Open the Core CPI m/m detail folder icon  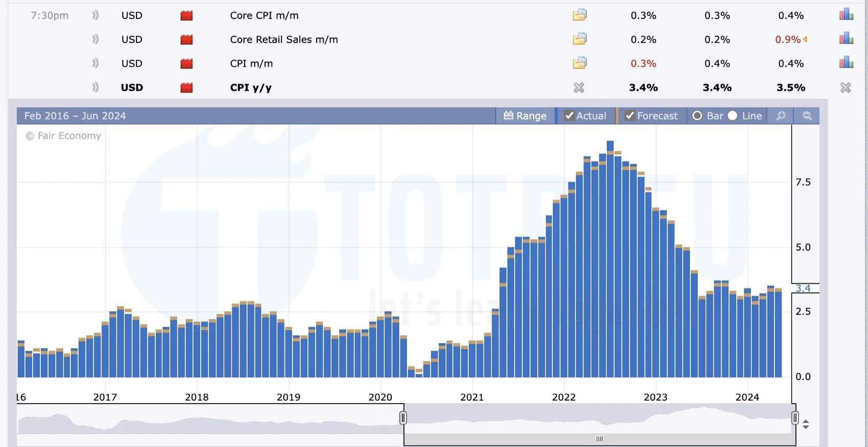click(x=579, y=15)
